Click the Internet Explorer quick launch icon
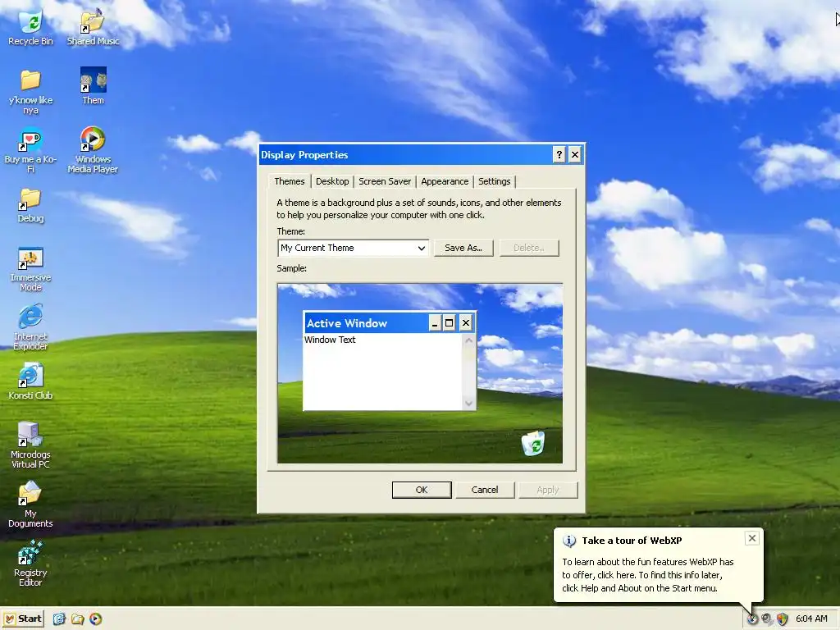Viewport: 840px width, 630px height. 59,619
